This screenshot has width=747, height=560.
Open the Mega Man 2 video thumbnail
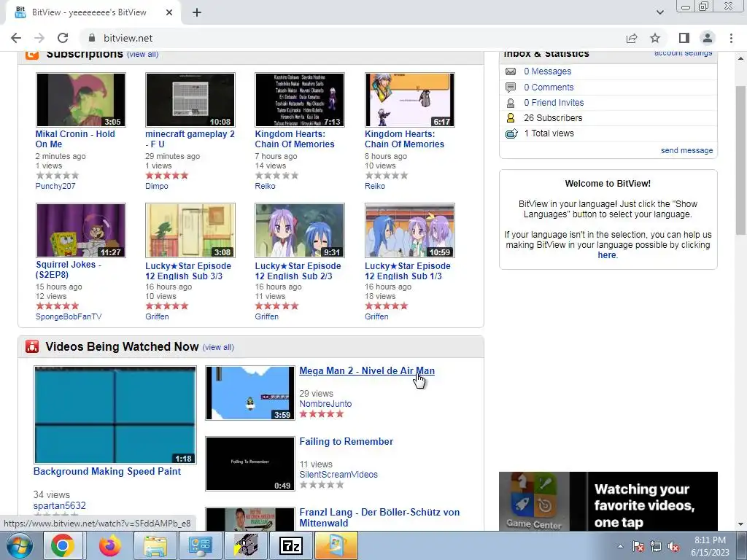pos(250,393)
